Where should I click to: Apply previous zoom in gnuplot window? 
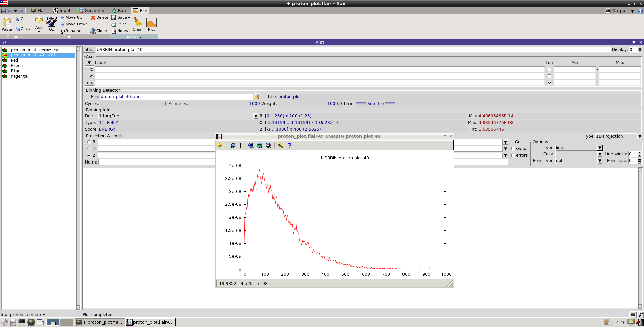(x=251, y=145)
